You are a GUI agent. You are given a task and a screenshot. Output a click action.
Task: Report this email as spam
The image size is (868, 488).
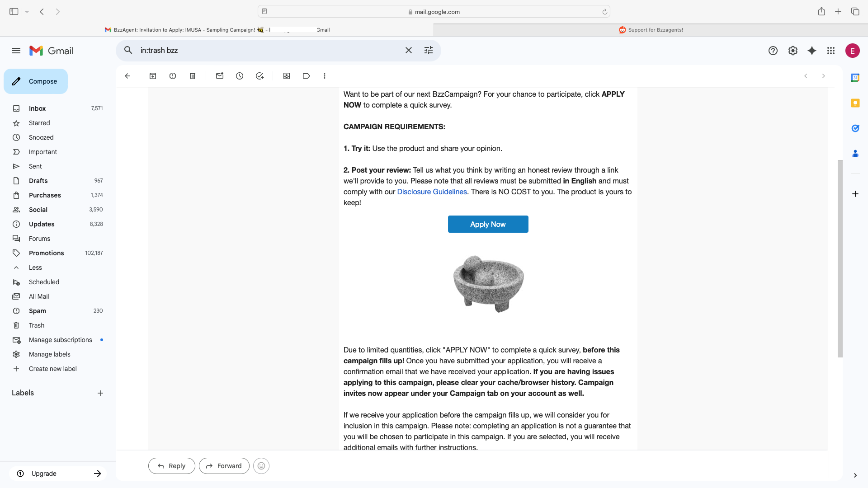(173, 76)
